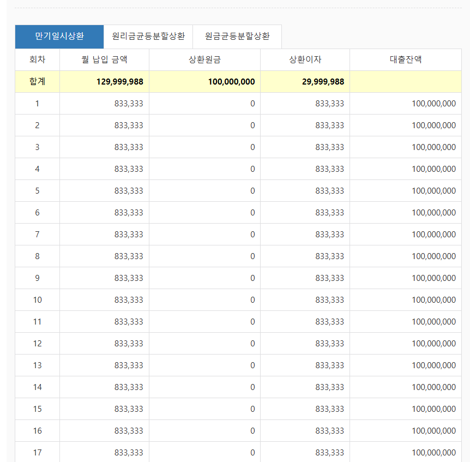Click the 월 납입 금액 column header
The width and height of the screenshot is (476, 462).
(105, 59)
